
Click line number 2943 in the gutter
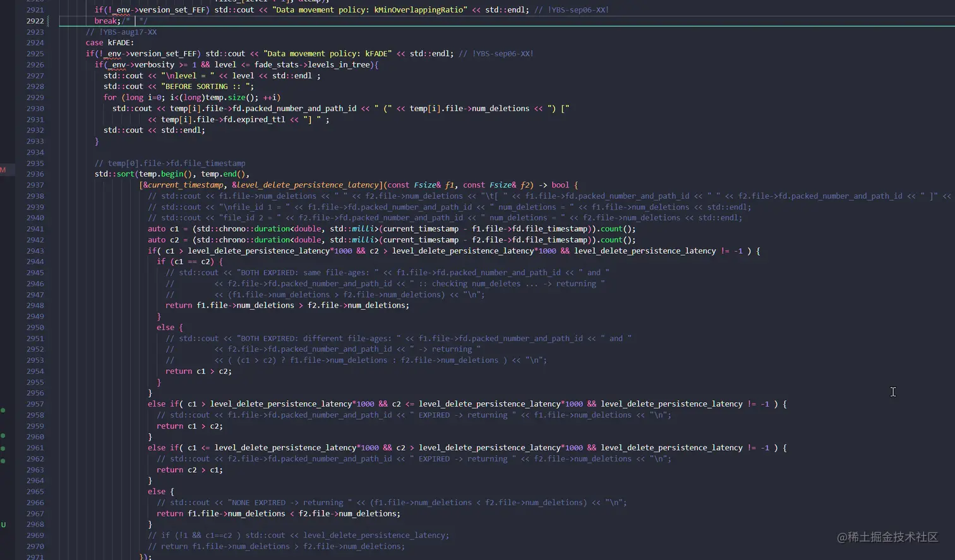(x=35, y=251)
